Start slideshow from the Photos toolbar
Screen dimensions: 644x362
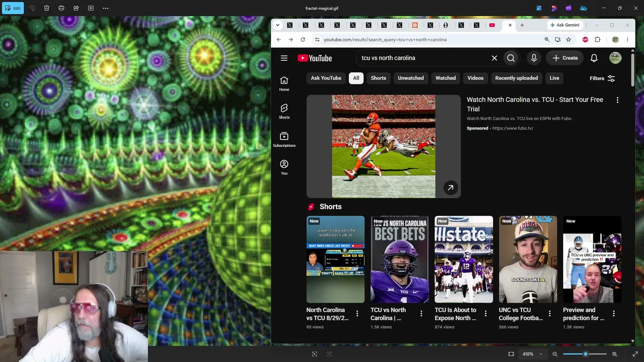pos(91,8)
